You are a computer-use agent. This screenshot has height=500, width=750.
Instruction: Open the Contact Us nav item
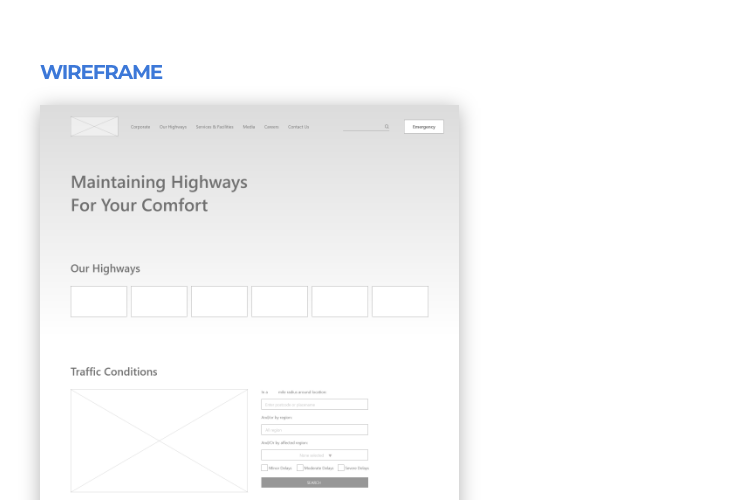[298, 127]
